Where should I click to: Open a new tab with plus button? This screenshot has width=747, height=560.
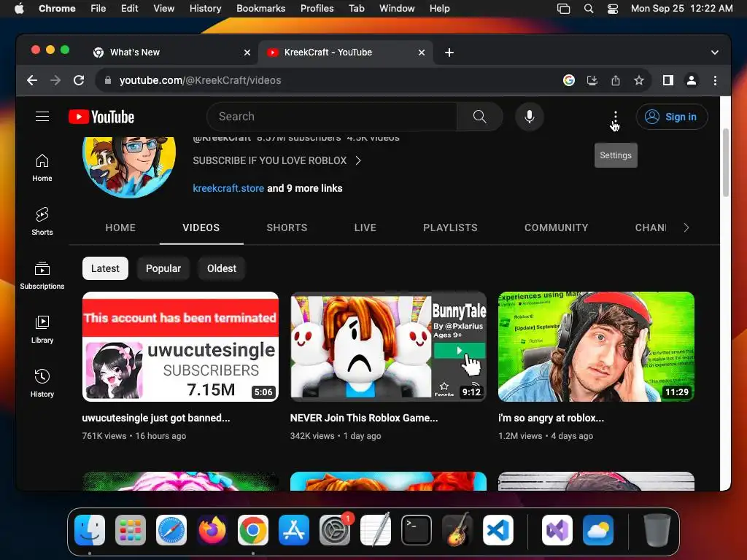point(449,52)
